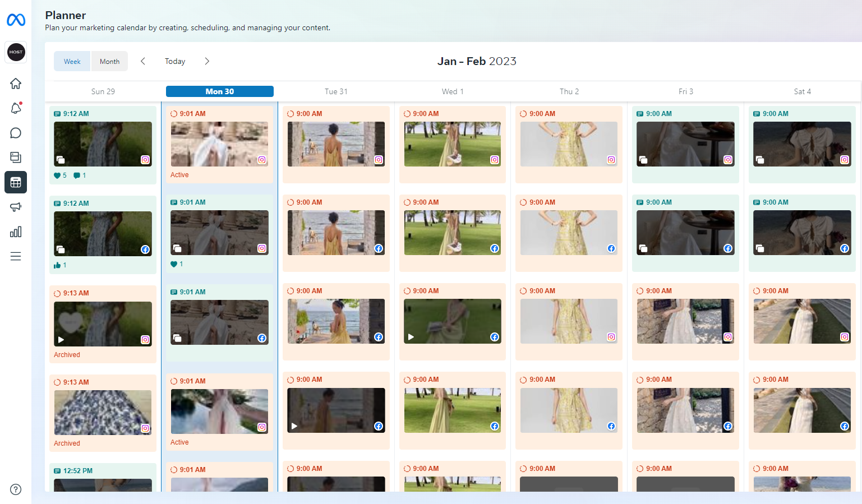Open the Content posts icon in sidebar

coord(16,158)
